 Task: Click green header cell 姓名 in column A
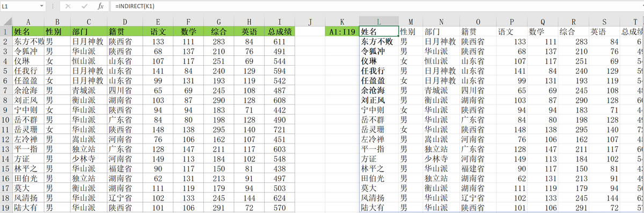[28, 31]
